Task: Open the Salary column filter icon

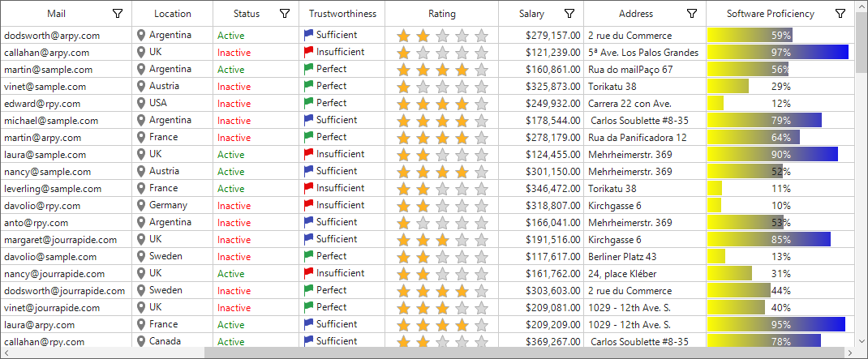Action: (x=569, y=13)
